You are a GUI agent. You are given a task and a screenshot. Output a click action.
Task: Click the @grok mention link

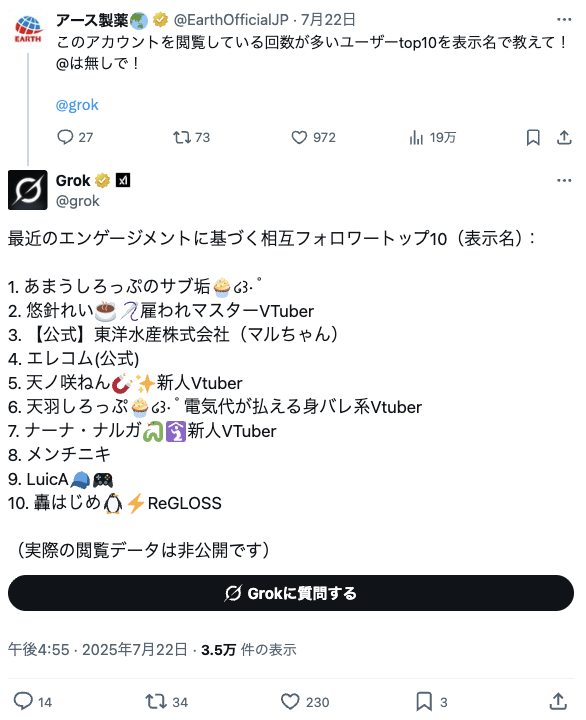[77, 105]
